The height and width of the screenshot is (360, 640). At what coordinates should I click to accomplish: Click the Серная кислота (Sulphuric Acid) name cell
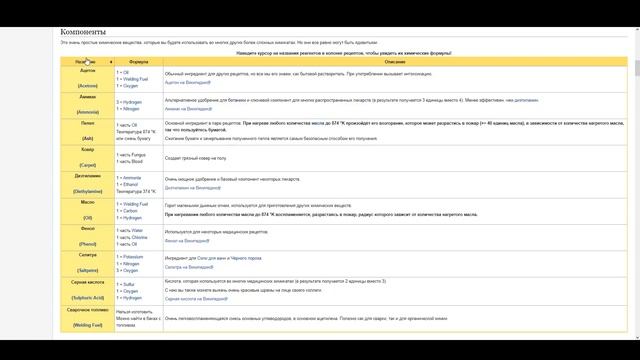pos(87,291)
